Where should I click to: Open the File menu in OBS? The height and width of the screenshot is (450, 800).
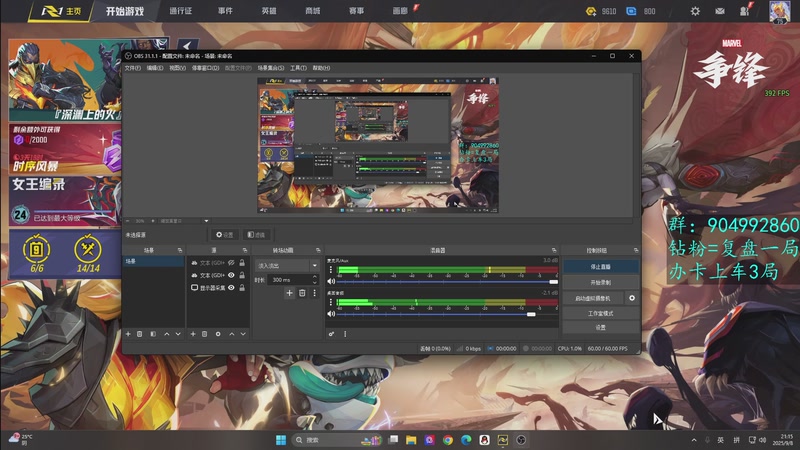pyautogui.click(x=133, y=68)
